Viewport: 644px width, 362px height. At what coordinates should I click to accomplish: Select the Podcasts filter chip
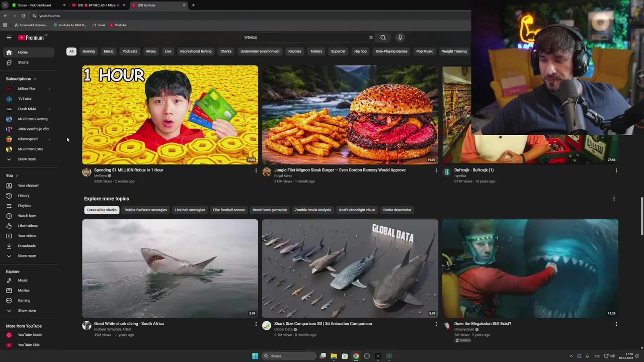coord(130,51)
